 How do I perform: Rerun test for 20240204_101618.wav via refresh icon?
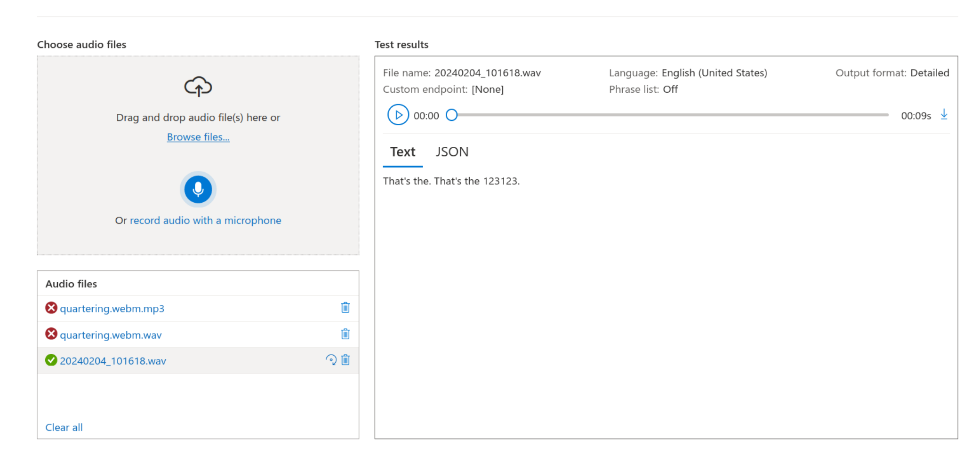(331, 360)
